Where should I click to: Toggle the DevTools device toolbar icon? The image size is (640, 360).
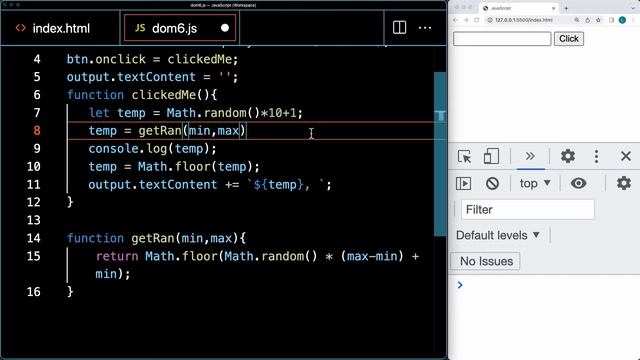click(x=491, y=156)
